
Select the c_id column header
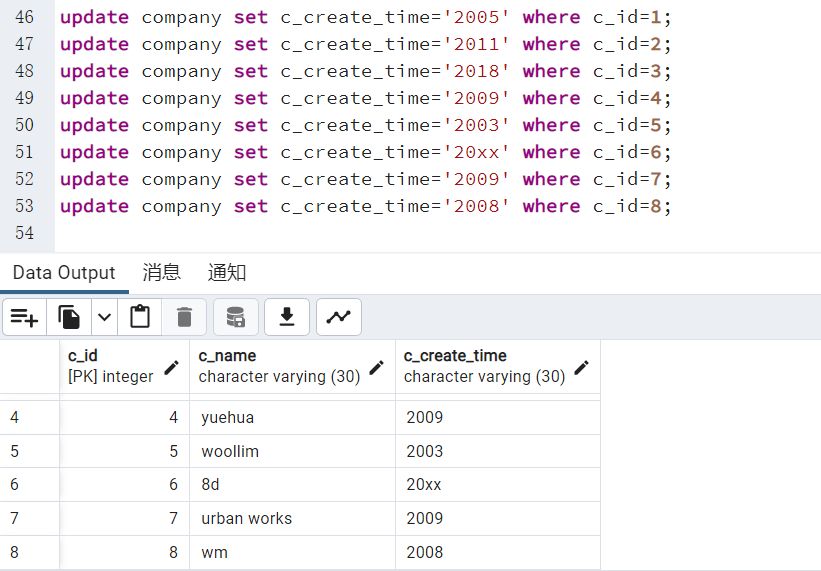(124, 366)
